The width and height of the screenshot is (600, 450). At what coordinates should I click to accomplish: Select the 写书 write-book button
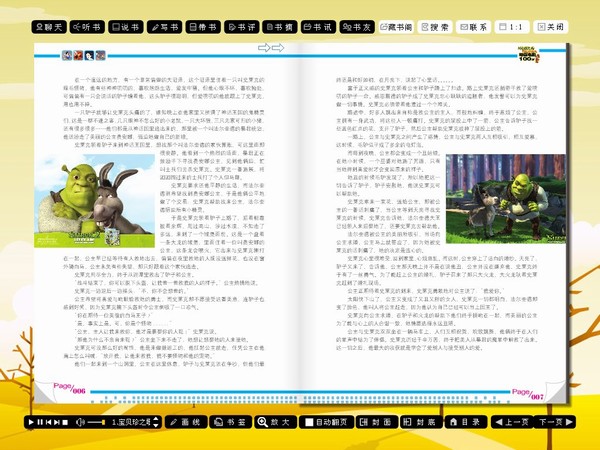[165, 27]
